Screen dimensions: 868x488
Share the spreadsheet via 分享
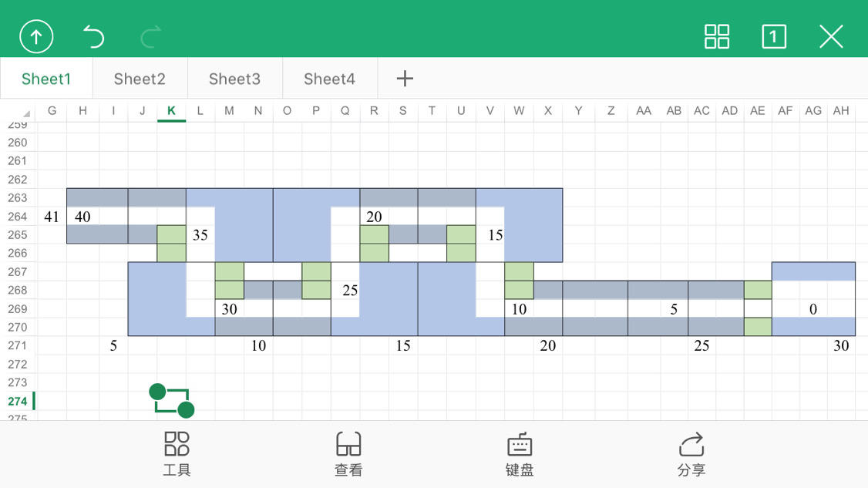click(691, 454)
